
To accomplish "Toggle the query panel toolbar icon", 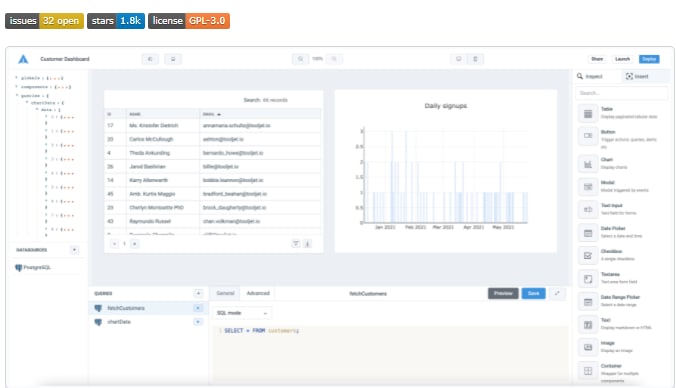I will point(173,59).
